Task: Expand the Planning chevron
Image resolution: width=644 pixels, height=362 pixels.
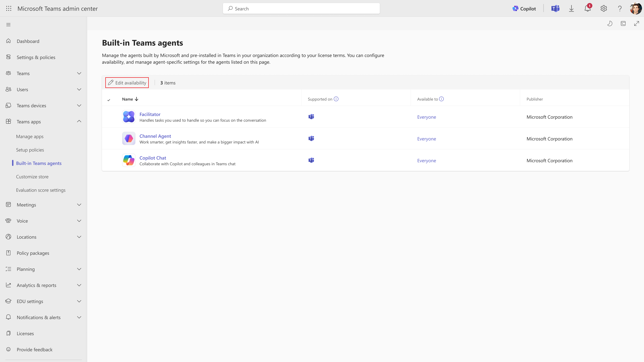Action: point(79,269)
